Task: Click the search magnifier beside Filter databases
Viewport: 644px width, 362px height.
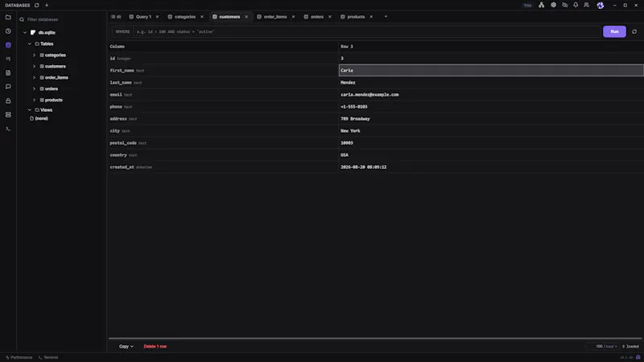Action: (x=22, y=19)
